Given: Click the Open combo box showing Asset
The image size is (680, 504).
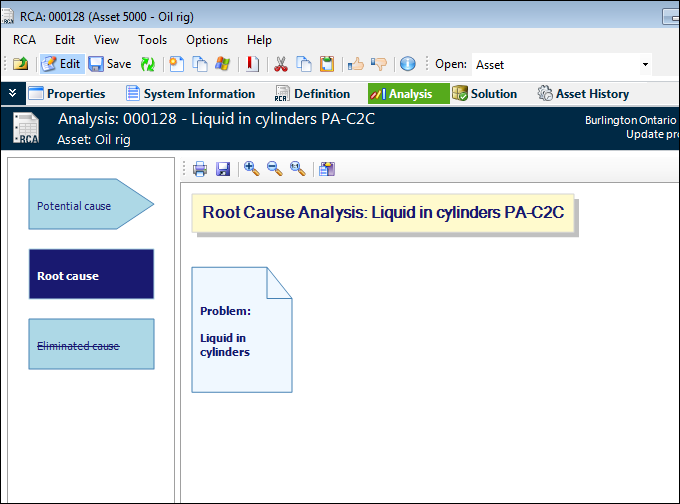Looking at the screenshot, I should point(562,65).
